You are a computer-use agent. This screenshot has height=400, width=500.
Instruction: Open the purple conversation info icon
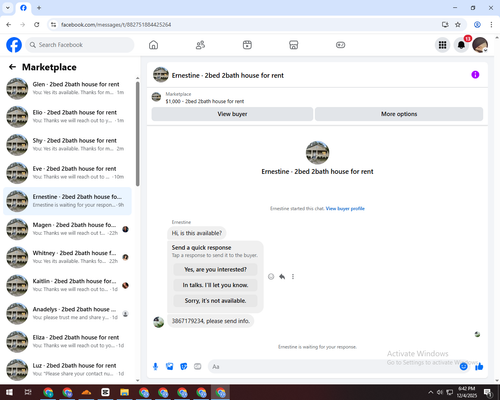(475, 75)
